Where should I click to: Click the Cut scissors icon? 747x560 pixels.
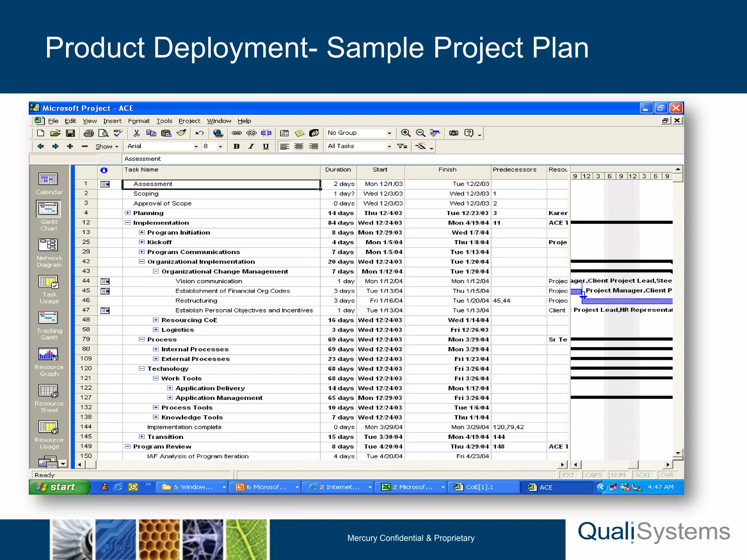coord(136,133)
